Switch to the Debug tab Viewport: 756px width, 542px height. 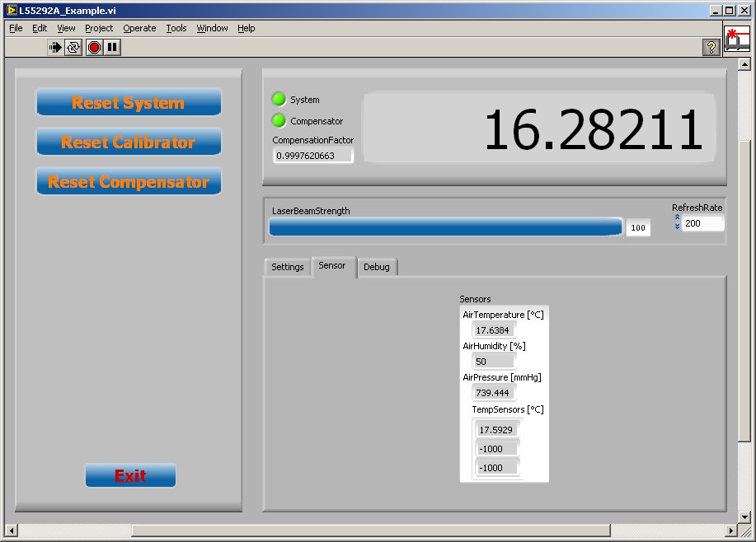coord(377,267)
